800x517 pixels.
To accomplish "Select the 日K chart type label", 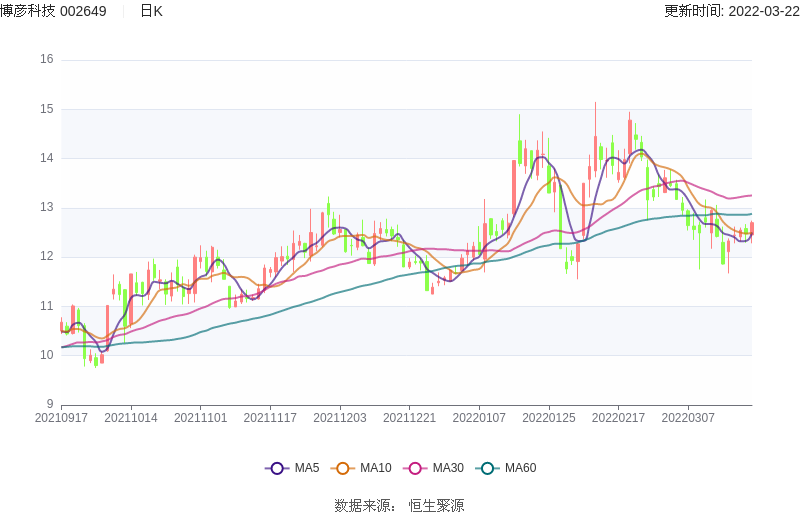I will point(151,11).
